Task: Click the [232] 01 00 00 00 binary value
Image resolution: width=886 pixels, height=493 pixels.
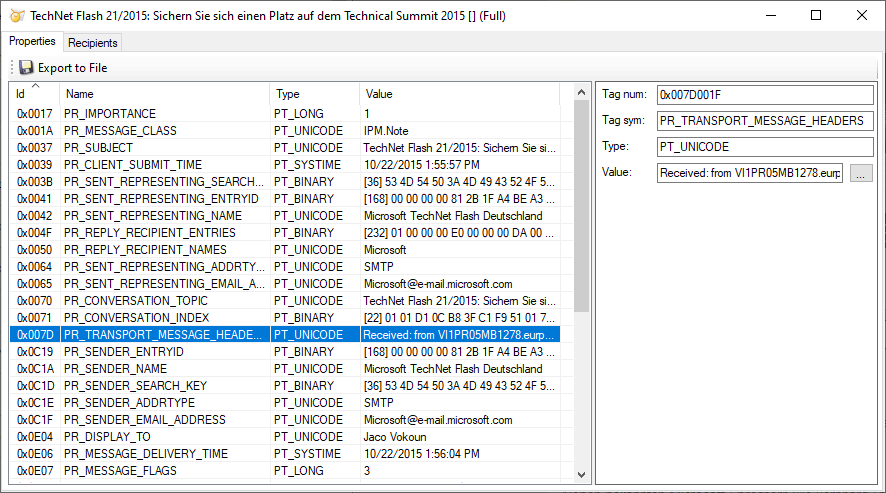Action: (x=459, y=232)
